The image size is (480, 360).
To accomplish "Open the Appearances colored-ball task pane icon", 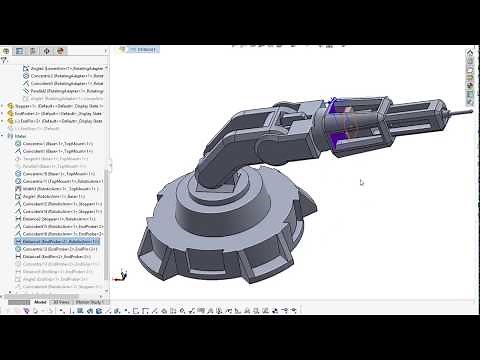I will 470,86.
